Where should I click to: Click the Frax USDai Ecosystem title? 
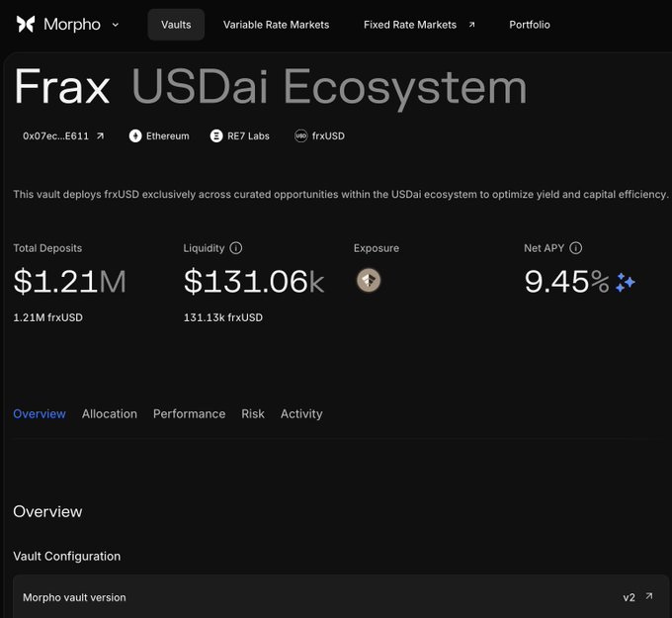271,87
